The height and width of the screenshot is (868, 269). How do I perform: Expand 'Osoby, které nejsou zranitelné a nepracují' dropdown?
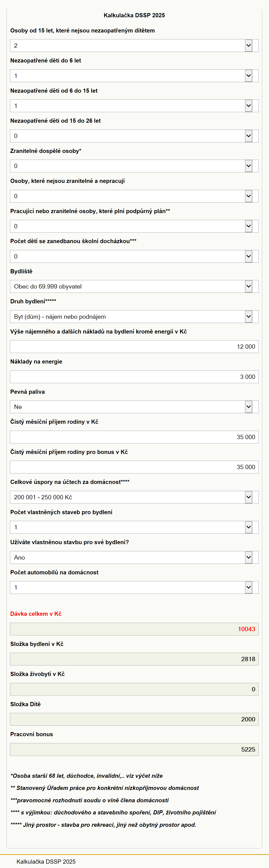point(134,196)
